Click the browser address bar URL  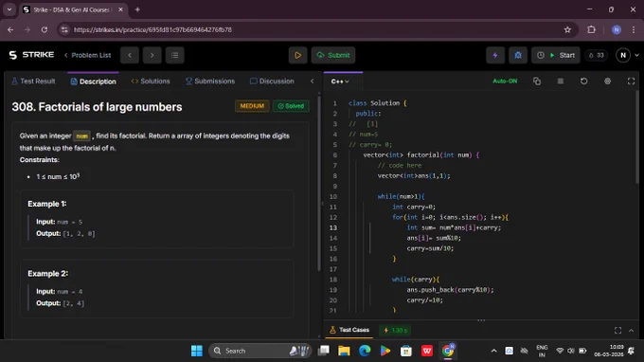pyautogui.click(x=152, y=29)
